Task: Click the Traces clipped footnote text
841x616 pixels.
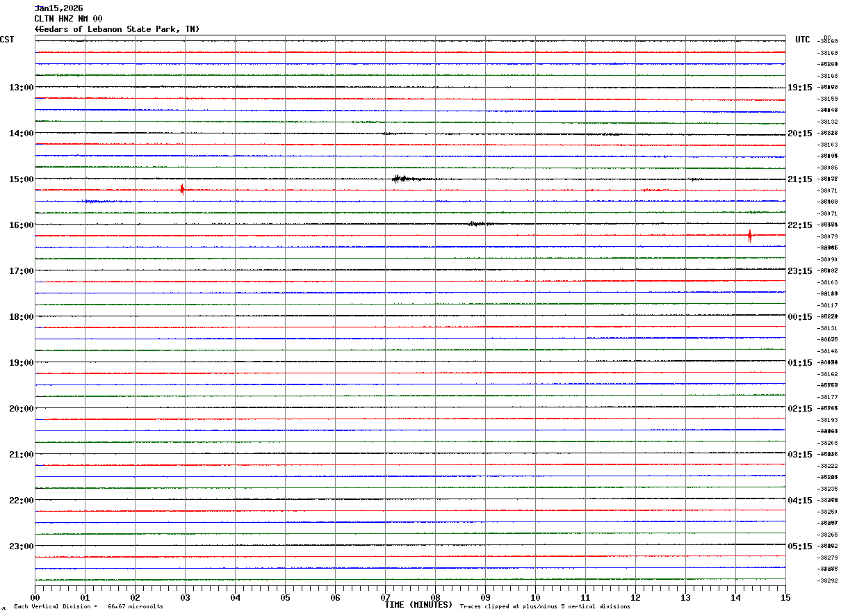Action: point(545,607)
